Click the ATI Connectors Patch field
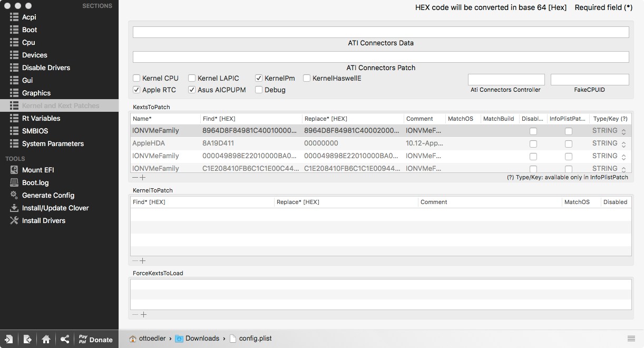This screenshot has height=348, width=644. (380, 56)
